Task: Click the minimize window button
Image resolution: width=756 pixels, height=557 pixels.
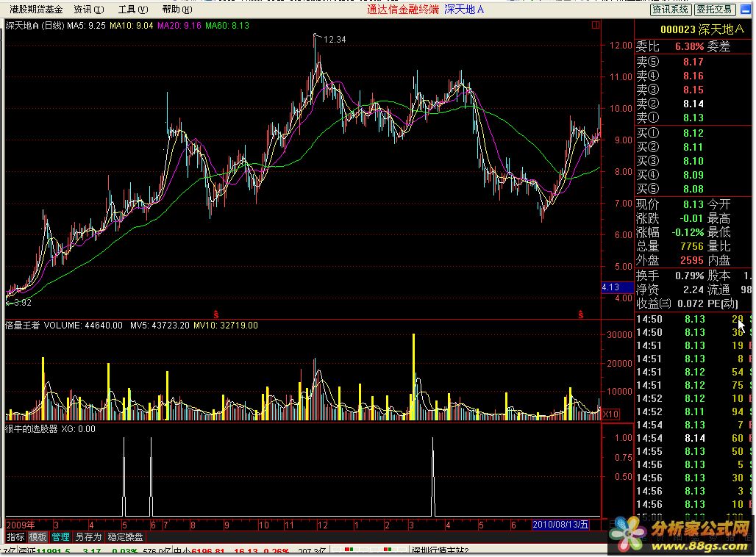Action: [746, 9]
